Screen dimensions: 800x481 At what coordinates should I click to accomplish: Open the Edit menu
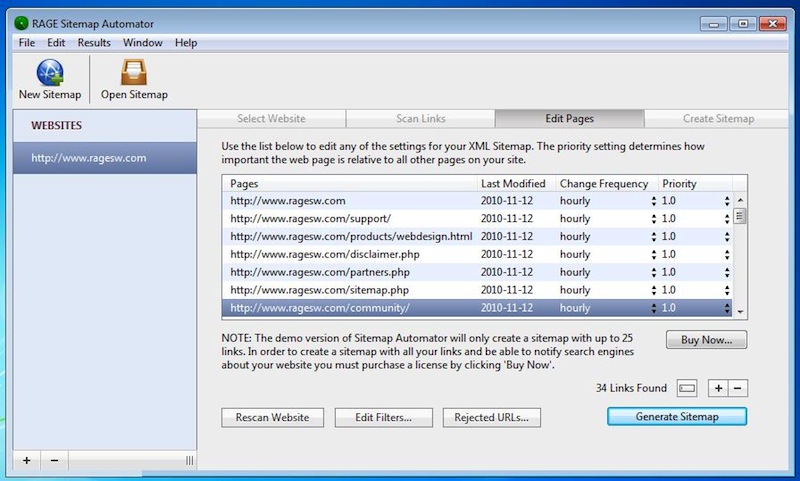[x=56, y=43]
